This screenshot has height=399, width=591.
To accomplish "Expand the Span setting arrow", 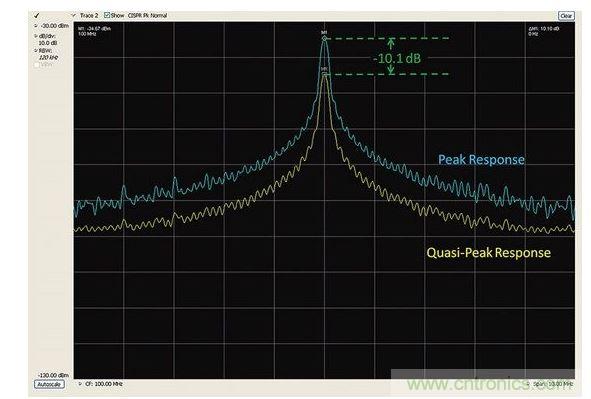I will [528, 384].
